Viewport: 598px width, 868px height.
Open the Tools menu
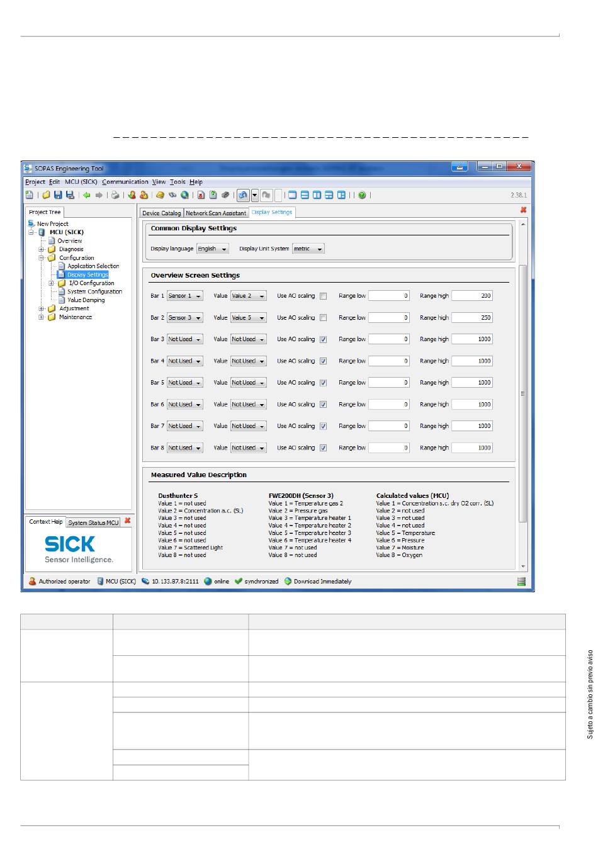(178, 182)
